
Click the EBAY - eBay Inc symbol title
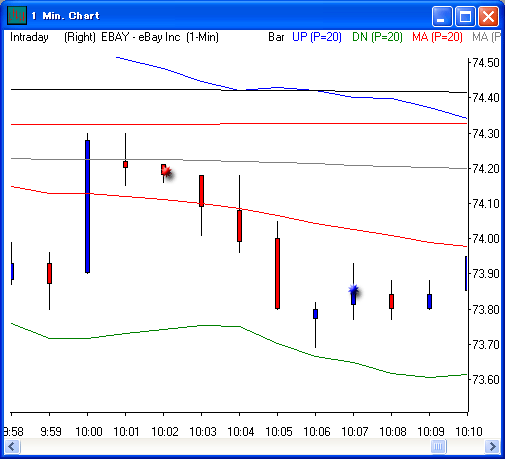141,37
